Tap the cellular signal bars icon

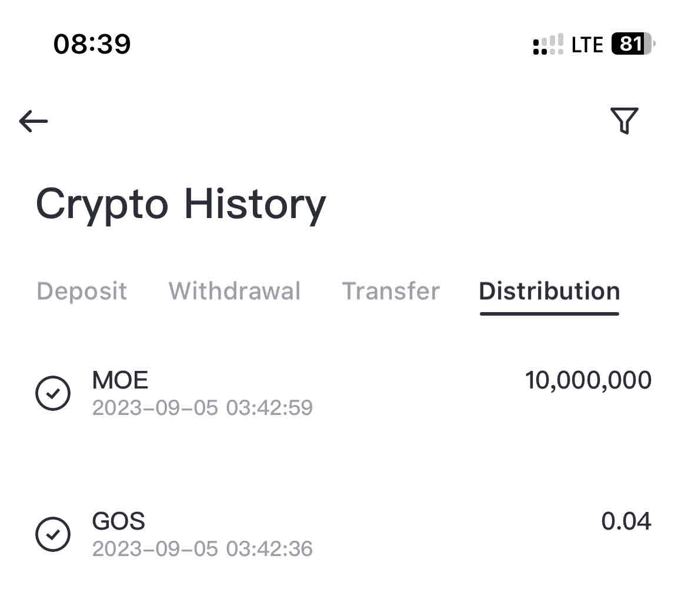tap(547, 45)
